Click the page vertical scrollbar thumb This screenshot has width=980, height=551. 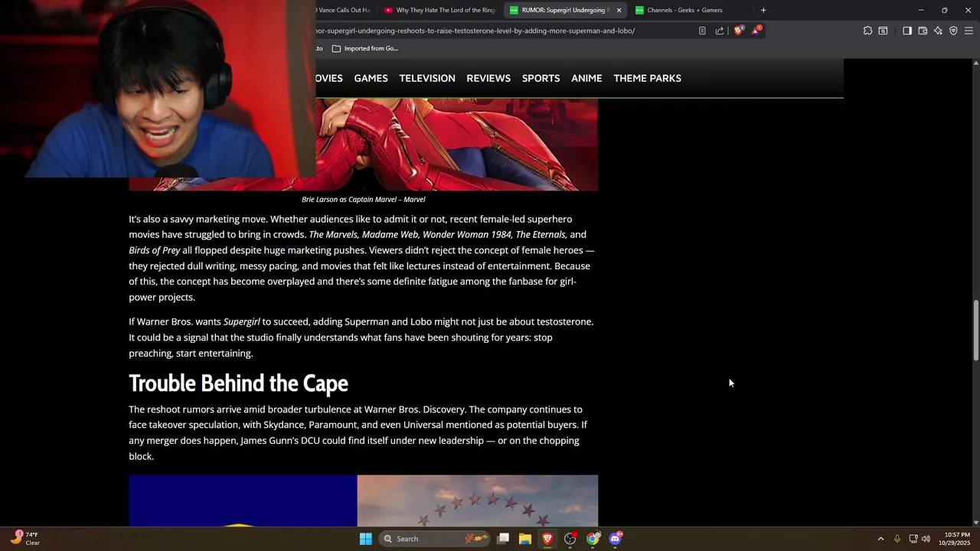pyautogui.click(x=975, y=331)
